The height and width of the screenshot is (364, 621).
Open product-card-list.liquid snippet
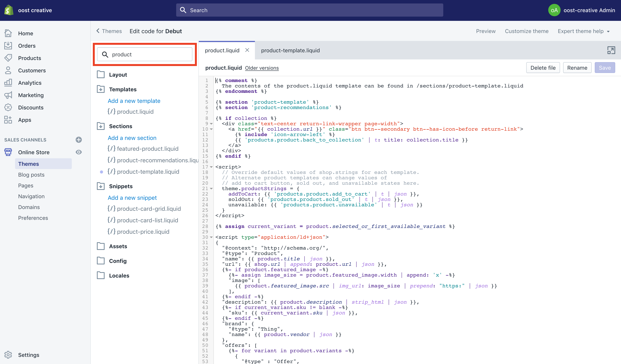click(143, 220)
